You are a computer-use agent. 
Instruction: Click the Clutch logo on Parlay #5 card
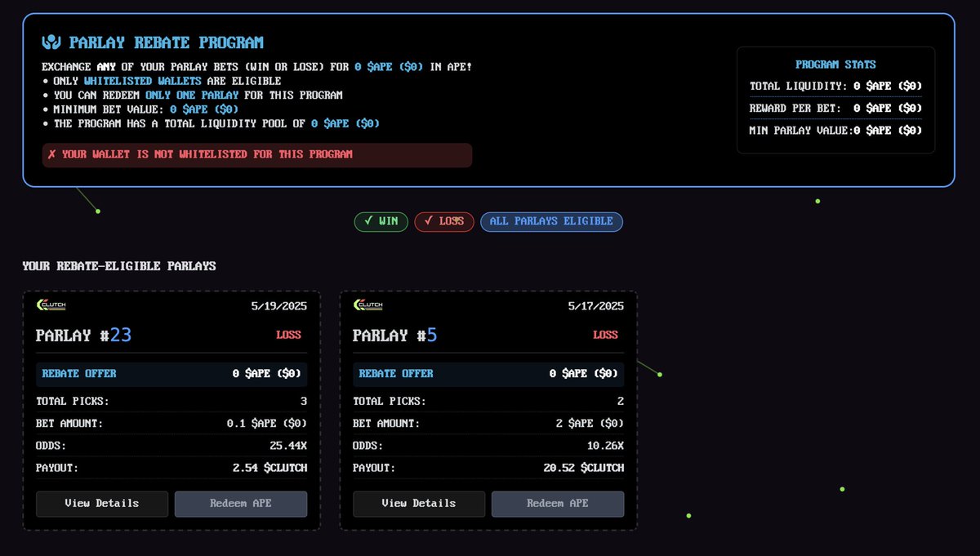point(367,305)
